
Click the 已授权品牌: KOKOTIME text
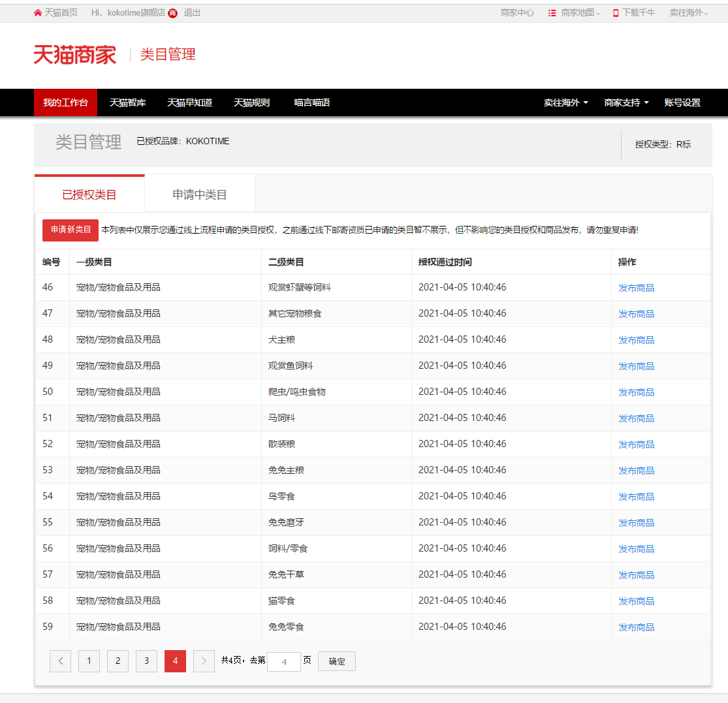pyautogui.click(x=183, y=141)
